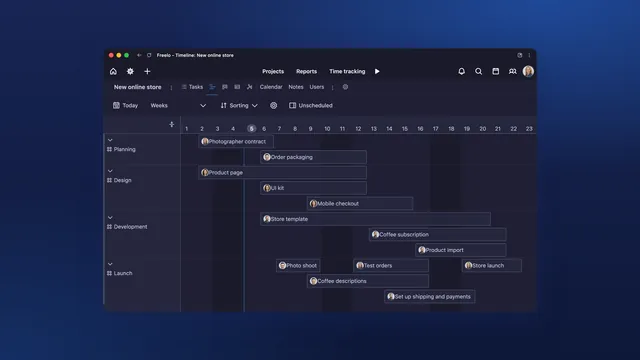This screenshot has height=360, width=640.
Task: Switch to the Timeline view icon
Action: pos(212,87)
